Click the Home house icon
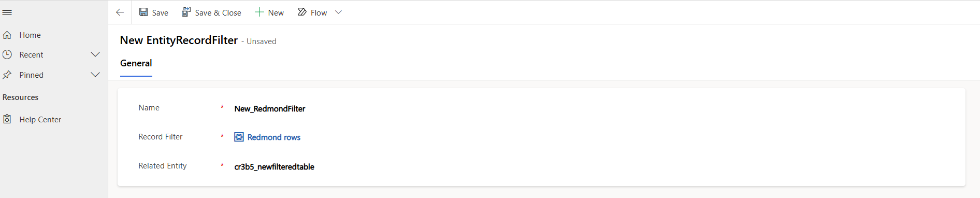980x198 pixels. pyautogui.click(x=7, y=35)
